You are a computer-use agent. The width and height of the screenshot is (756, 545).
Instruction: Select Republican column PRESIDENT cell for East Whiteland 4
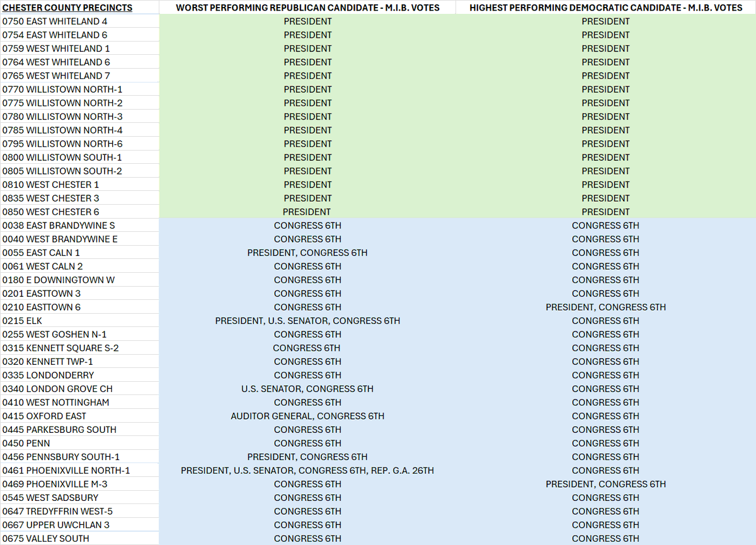click(307, 21)
